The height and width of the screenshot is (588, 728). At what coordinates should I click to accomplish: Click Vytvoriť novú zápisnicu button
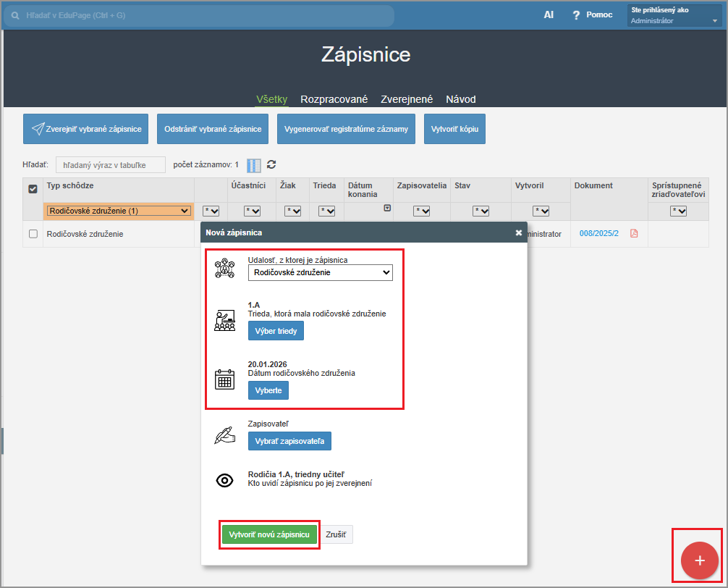[x=269, y=535]
